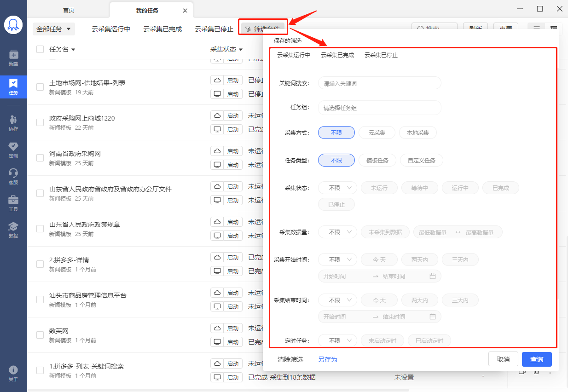Click calendar icon in 采集开始时间 range
568x392 pixels.
(x=433, y=277)
